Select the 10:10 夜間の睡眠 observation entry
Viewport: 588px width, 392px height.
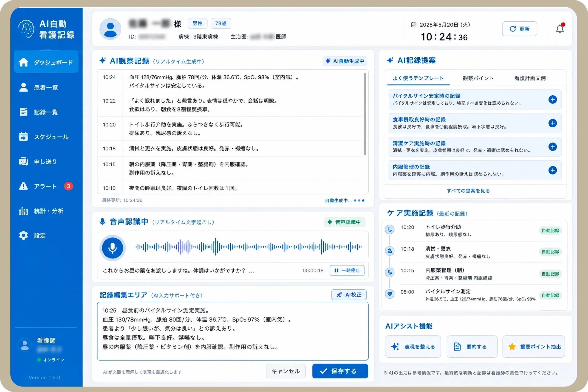[x=230, y=188]
